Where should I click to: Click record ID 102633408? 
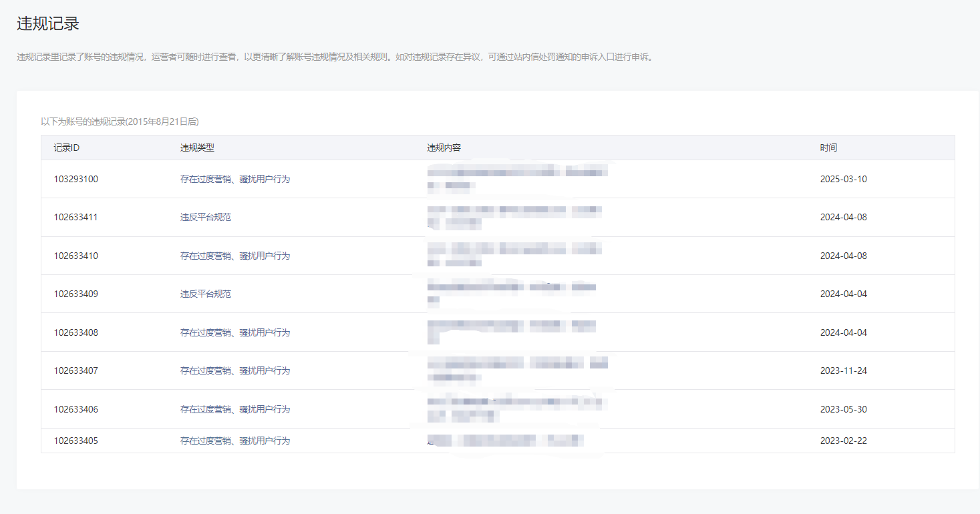[x=75, y=332]
